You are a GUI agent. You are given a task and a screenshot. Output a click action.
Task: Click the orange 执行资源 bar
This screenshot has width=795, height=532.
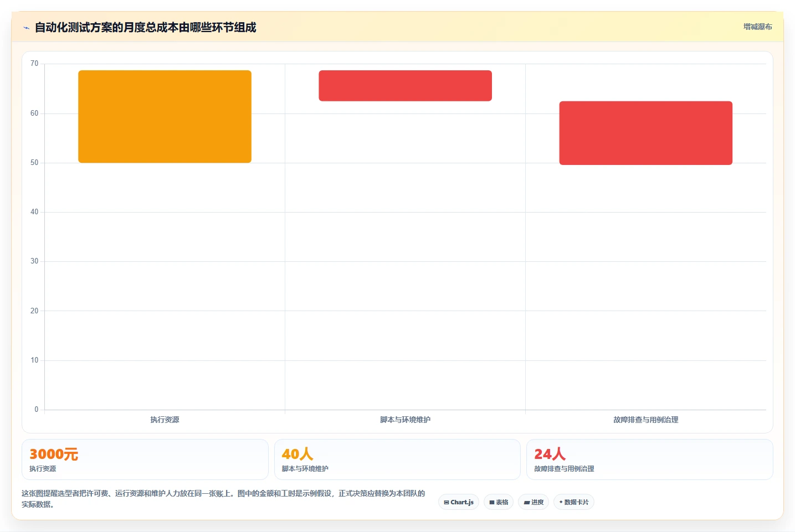coord(165,116)
